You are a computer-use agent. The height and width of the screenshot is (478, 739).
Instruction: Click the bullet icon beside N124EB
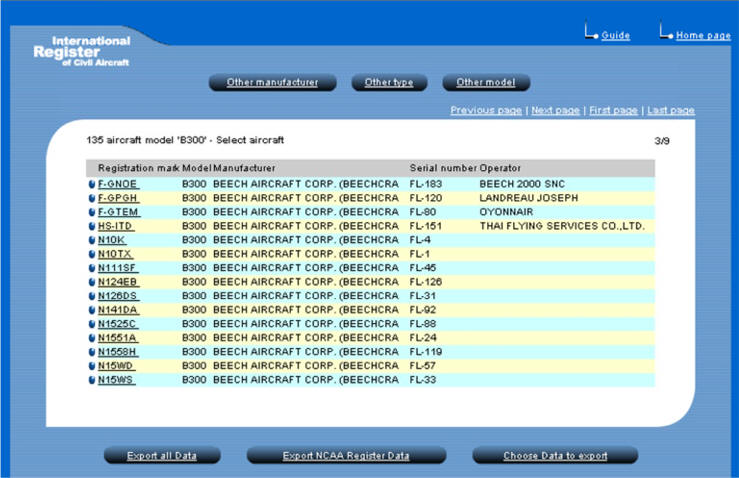92,282
